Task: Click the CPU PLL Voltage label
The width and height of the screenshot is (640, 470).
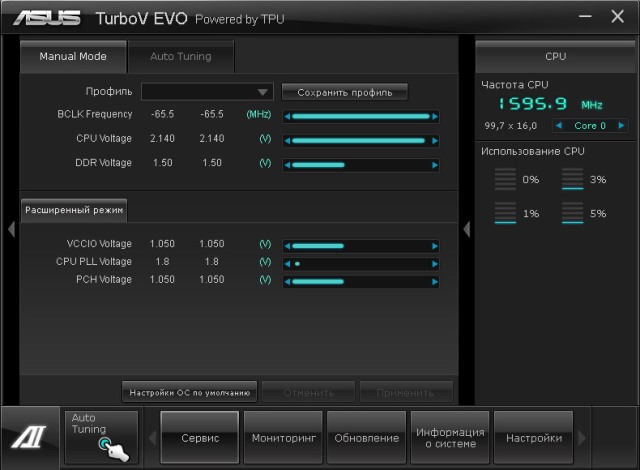Action: 94,262
